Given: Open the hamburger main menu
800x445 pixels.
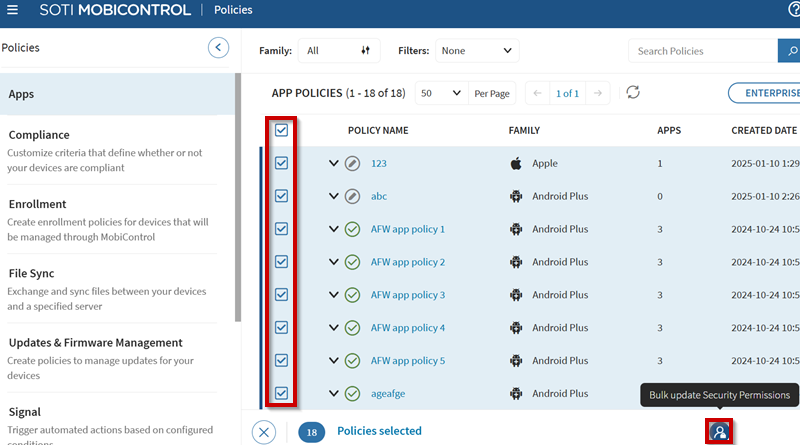Looking at the screenshot, I should coord(13,10).
